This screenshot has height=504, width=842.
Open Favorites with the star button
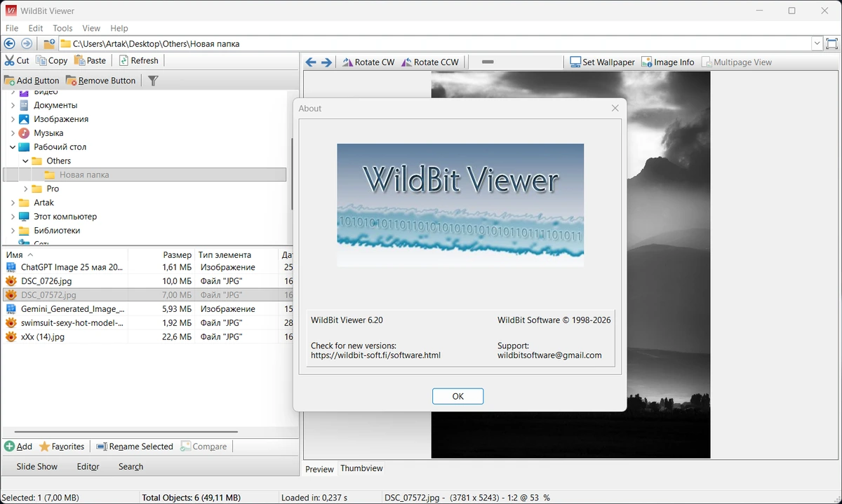click(x=62, y=447)
